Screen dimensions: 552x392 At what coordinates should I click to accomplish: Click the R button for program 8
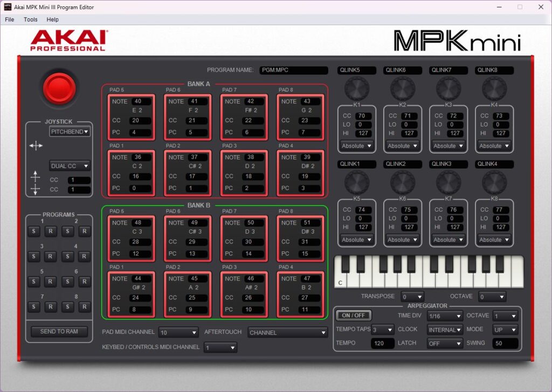[x=84, y=306]
